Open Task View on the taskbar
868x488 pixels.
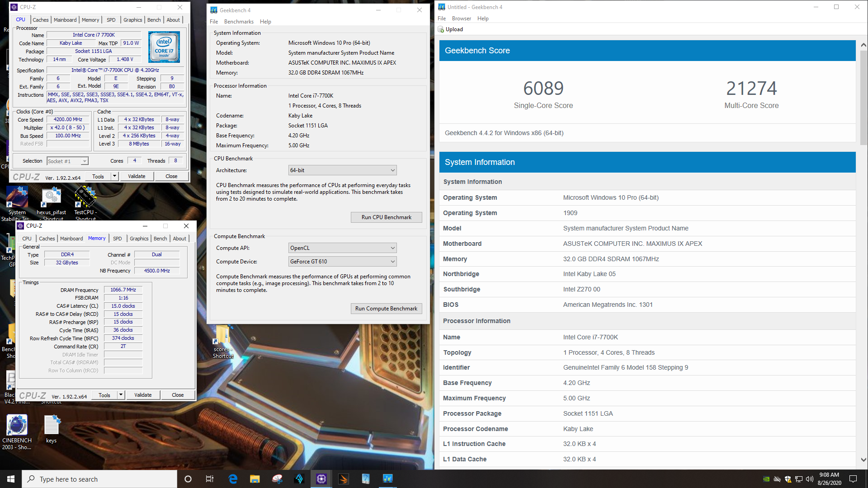210,479
